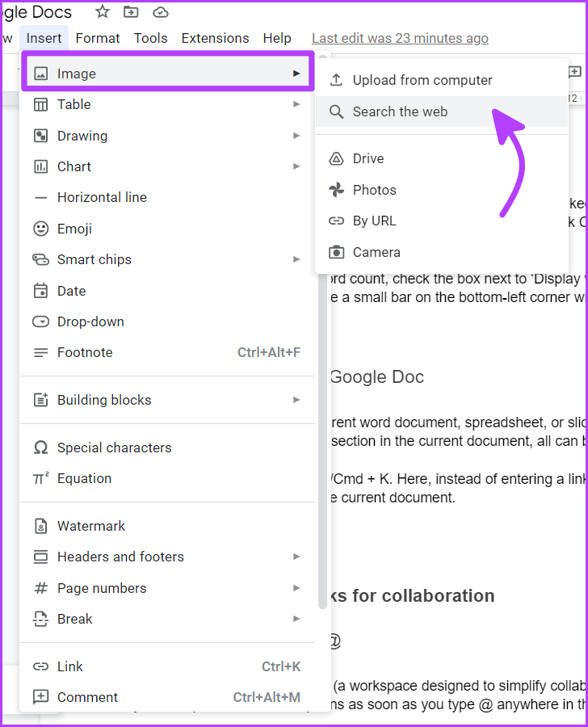The height and width of the screenshot is (727, 588).
Task: Click the Footnote lines icon
Action: [x=41, y=353]
